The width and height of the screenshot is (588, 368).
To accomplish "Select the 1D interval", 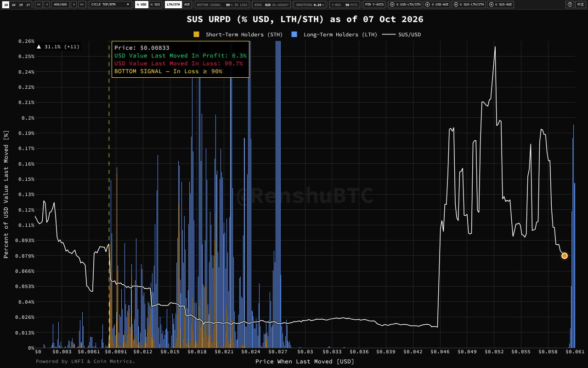I will (x=6, y=5).
